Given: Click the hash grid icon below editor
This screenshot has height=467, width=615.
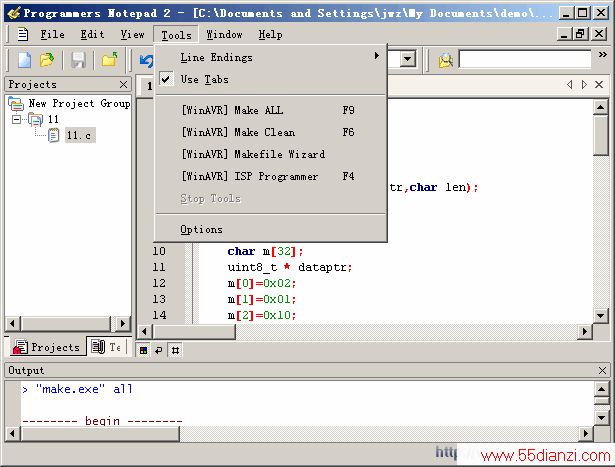Looking at the screenshot, I should pos(175,350).
